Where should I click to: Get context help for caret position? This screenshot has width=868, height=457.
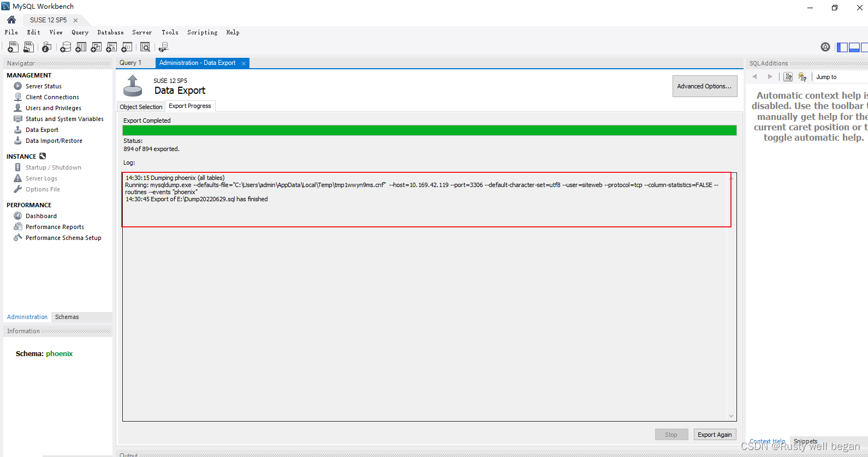coord(788,77)
